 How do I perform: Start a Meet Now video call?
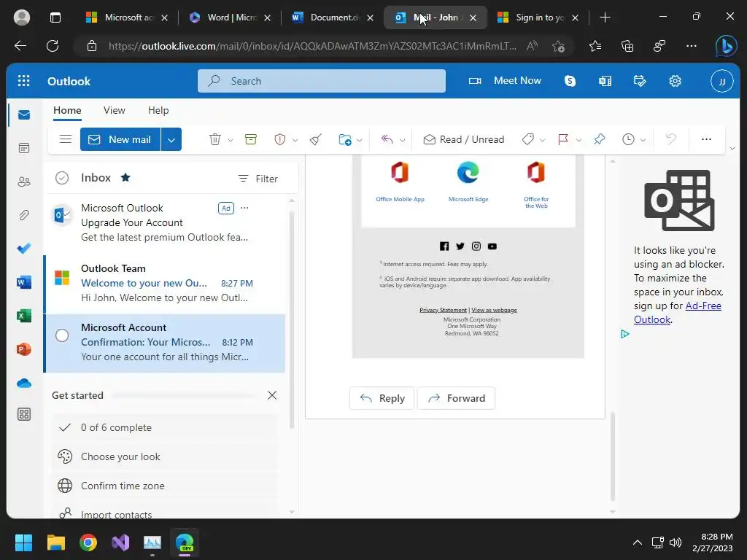tap(505, 81)
